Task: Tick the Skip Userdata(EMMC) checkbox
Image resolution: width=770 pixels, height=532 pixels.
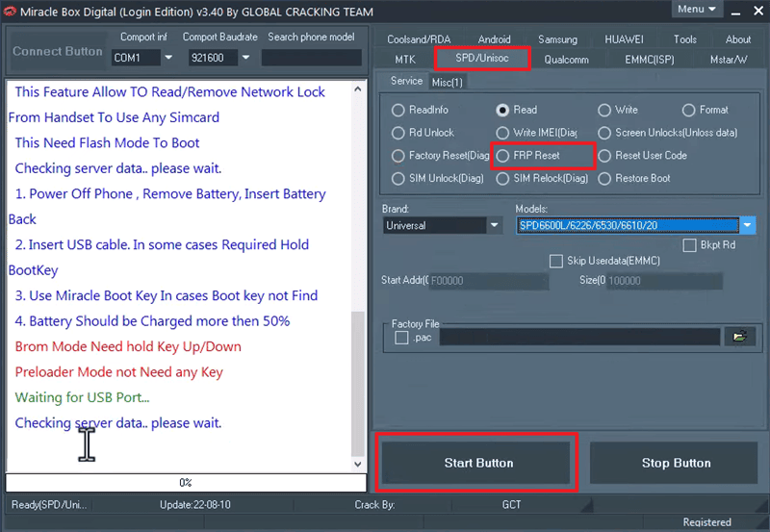Action: click(555, 262)
